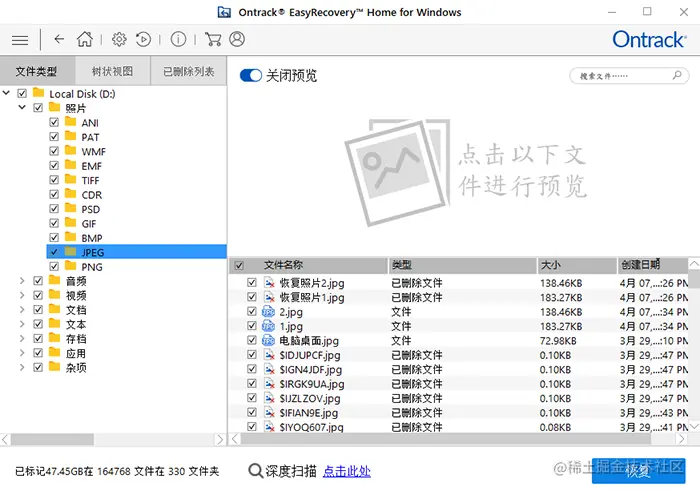
Task: Click the resume recovery icon
Action: click(143, 39)
